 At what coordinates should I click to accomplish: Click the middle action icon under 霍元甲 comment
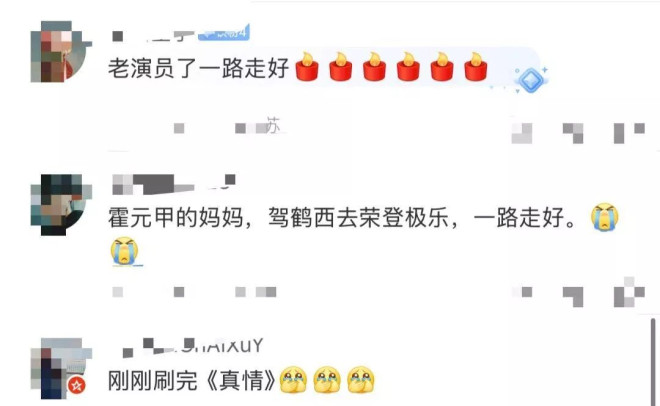pos(573,297)
